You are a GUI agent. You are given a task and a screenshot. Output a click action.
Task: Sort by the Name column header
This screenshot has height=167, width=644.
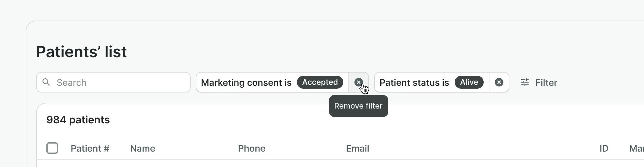click(x=143, y=148)
